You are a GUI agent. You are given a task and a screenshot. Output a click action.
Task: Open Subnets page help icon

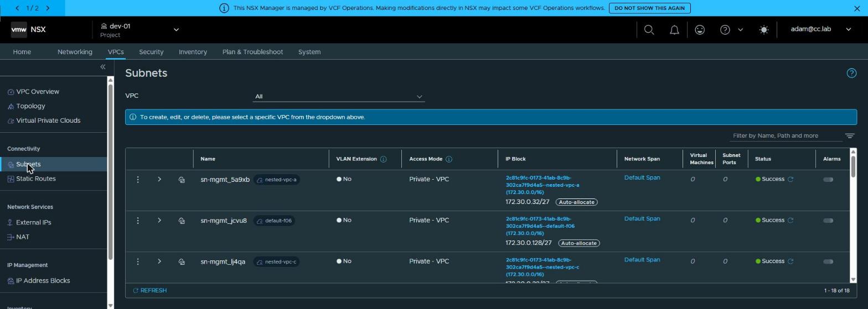[851, 73]
